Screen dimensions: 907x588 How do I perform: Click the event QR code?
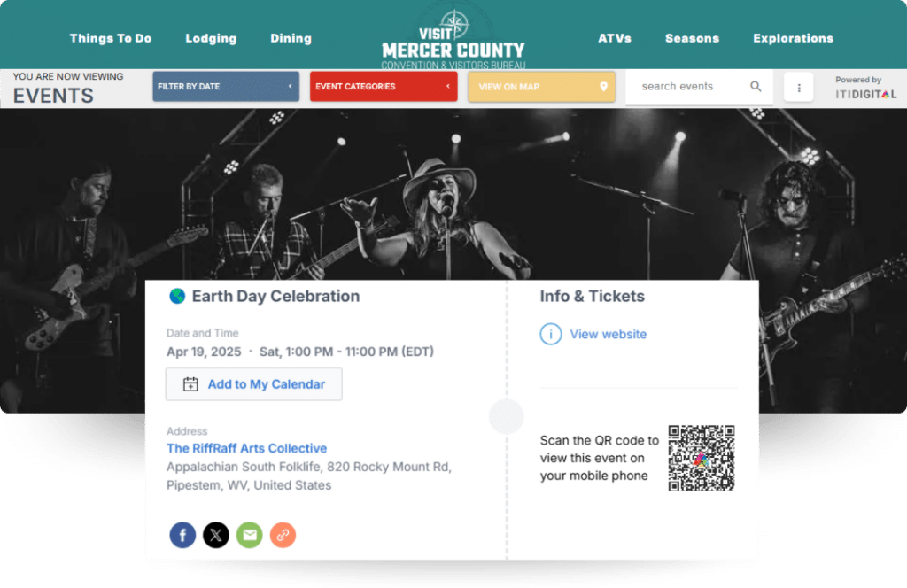(x=702, y=459)
